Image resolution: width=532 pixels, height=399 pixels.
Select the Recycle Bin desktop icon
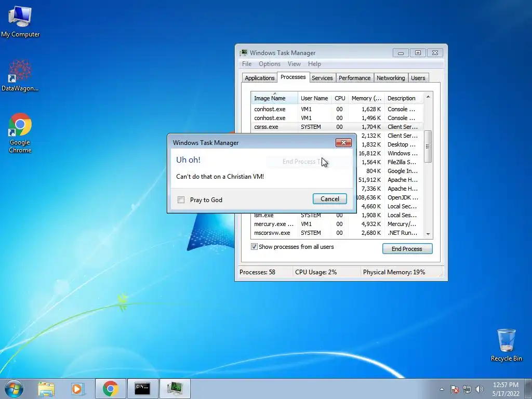tap(506, 345)
